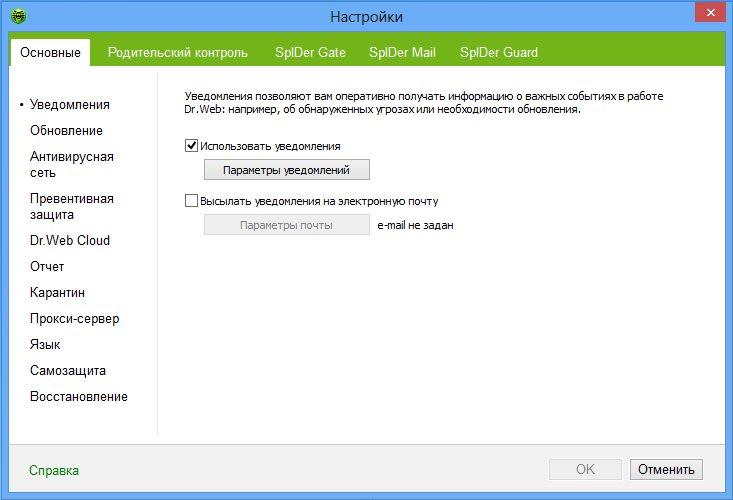Click the 'e-mail не задан' status text
This screenshot has height=500, width=733.
pyautogui.click(x=415, y=225)
